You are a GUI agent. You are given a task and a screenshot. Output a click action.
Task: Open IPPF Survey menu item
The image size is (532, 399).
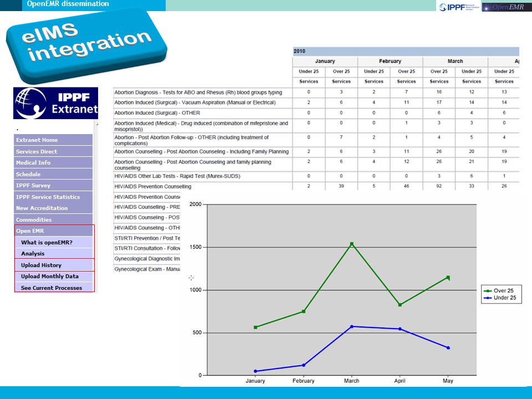pos(53,185)
